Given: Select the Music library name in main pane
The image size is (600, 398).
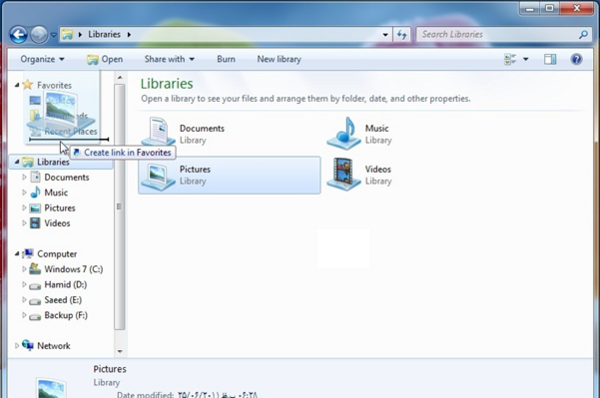Looking at the screenshot, I should click(x=377, y=129).
